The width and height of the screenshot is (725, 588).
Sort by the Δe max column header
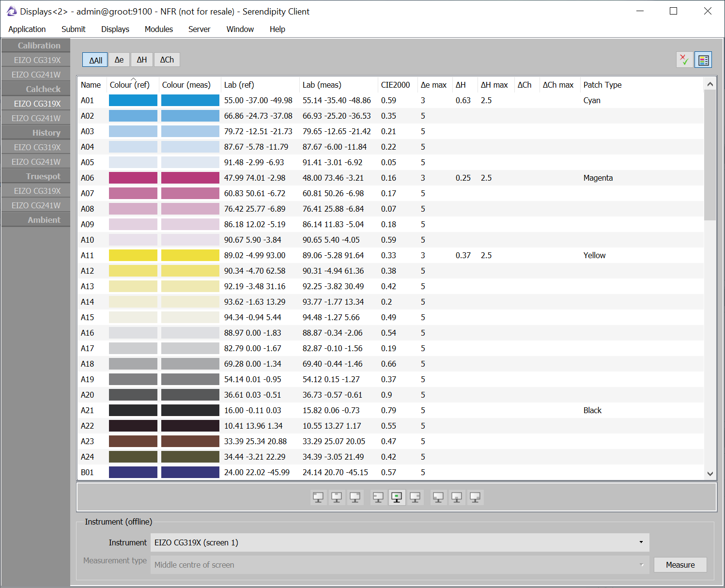tap(434, 85)
